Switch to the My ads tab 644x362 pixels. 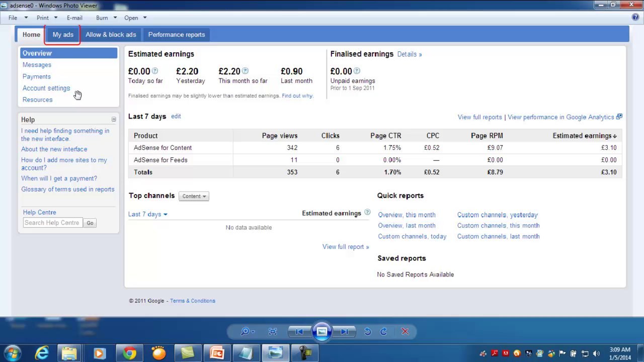[63, 35]
